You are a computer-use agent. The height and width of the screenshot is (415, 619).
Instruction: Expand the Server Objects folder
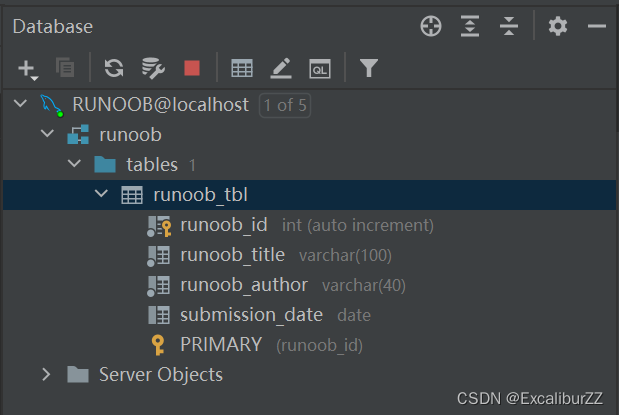pos(46,374)
